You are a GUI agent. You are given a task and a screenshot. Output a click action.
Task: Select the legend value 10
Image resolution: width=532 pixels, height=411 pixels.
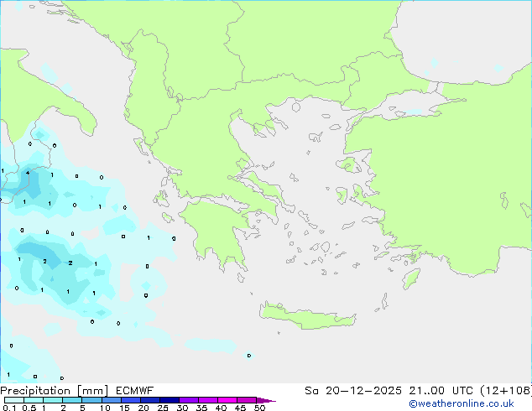pyautogui.click(x=105, y=408)
